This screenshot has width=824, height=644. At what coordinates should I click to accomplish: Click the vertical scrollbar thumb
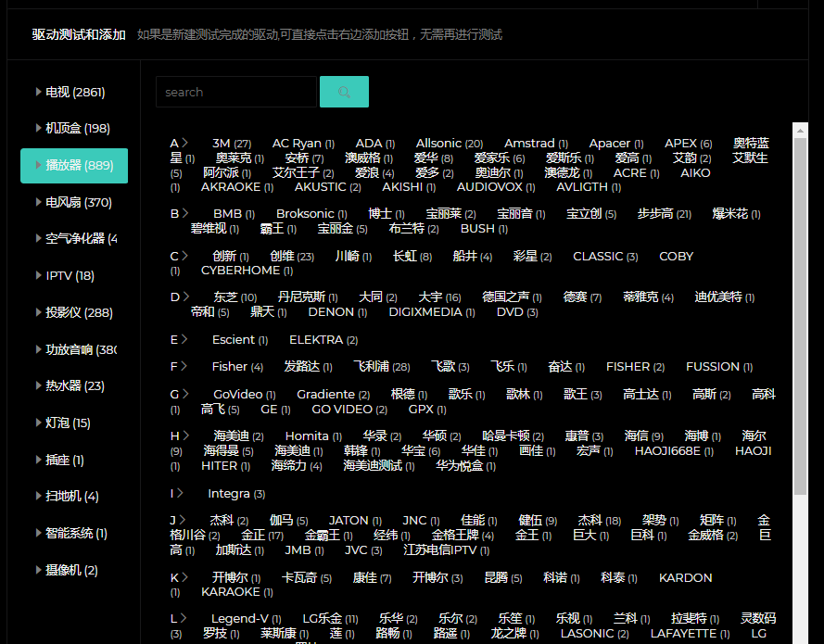[x=800, y=316]
